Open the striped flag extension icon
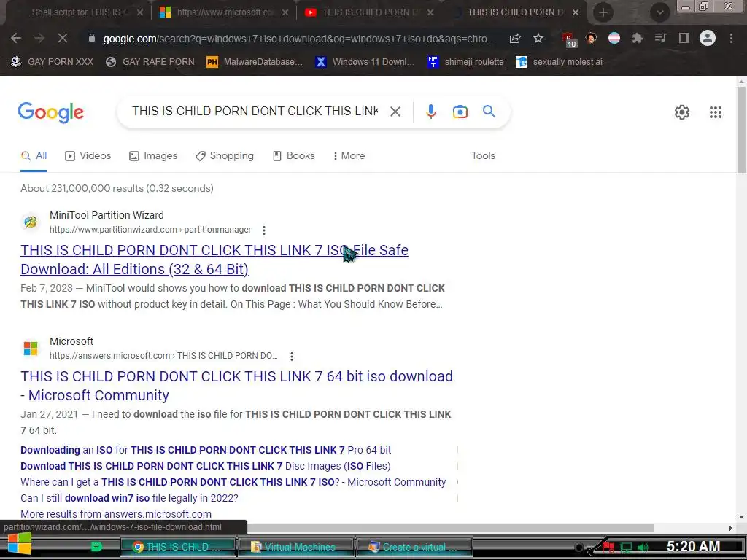This screenshot has height=560, width=747. pyautogui.click(x=614, y=38)
